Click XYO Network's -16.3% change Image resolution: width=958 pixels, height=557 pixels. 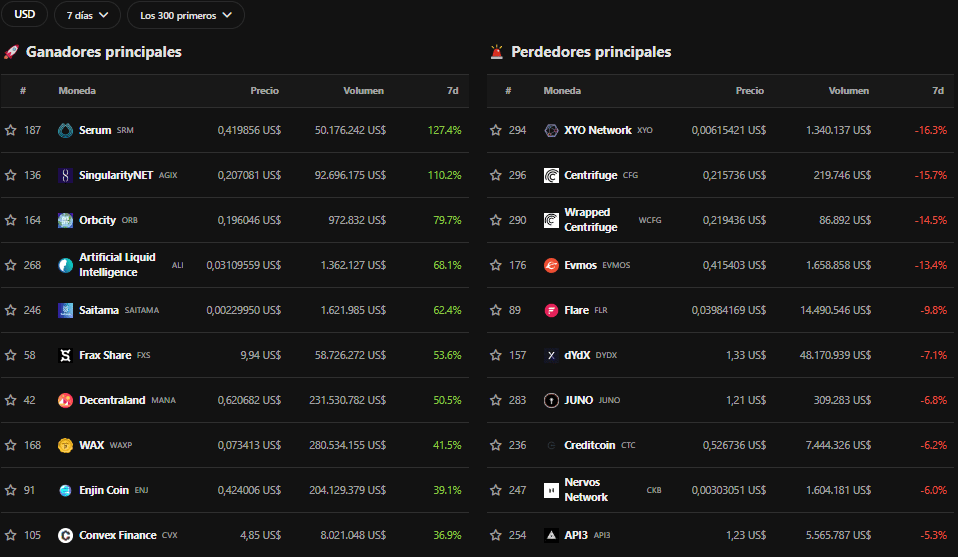point(931,130)
